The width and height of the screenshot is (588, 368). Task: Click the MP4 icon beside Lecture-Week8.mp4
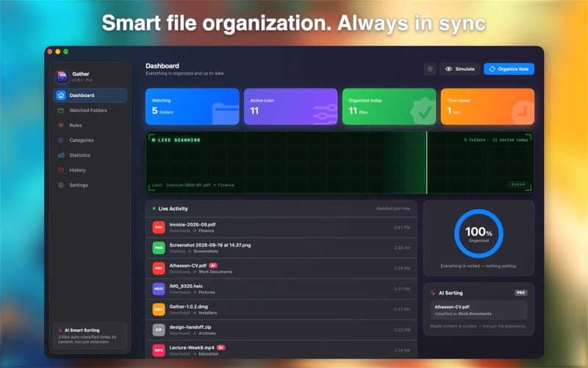click(x=159, y=350)
